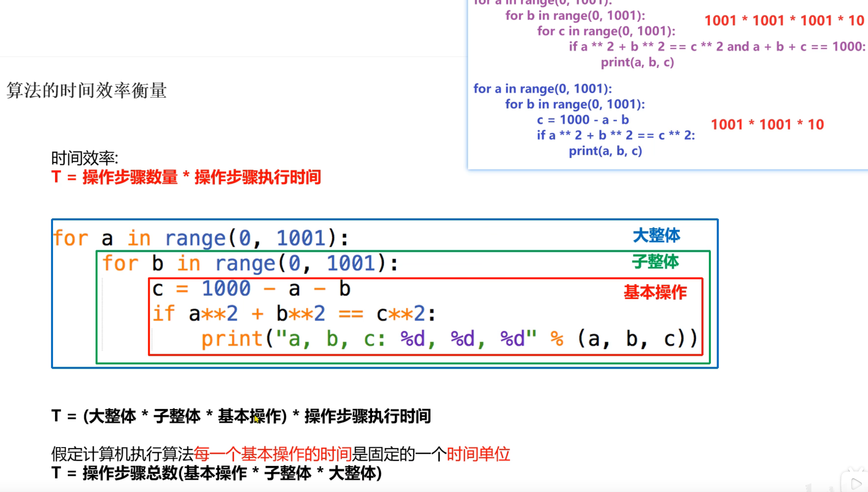Click the blue 大整体 label
Viewport: 868px width, 492px height.
[656, 236]
